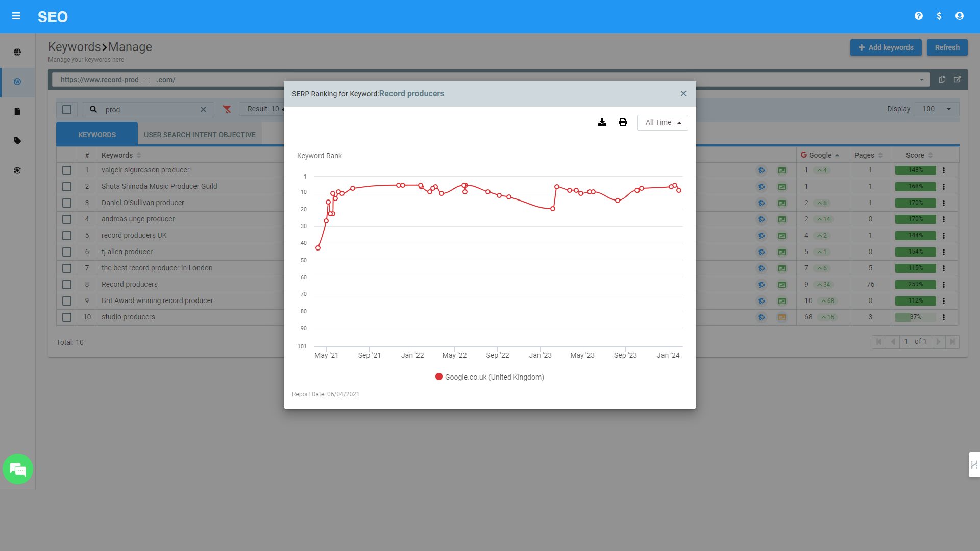Screen dimensions: 980x551
Task: Click the three-dot menu icon for studio producers
Action: click(x=944, y=317)
